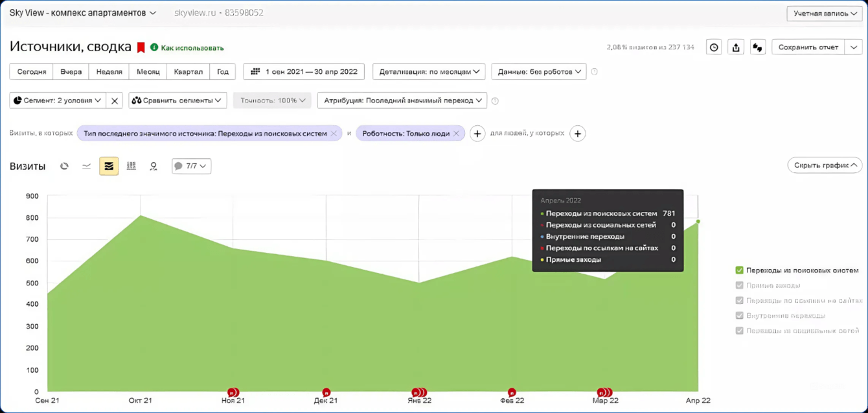The image size is (868, 413).
Task: Click the info icon after the attribution dropdown
Action: pos(495,101)
